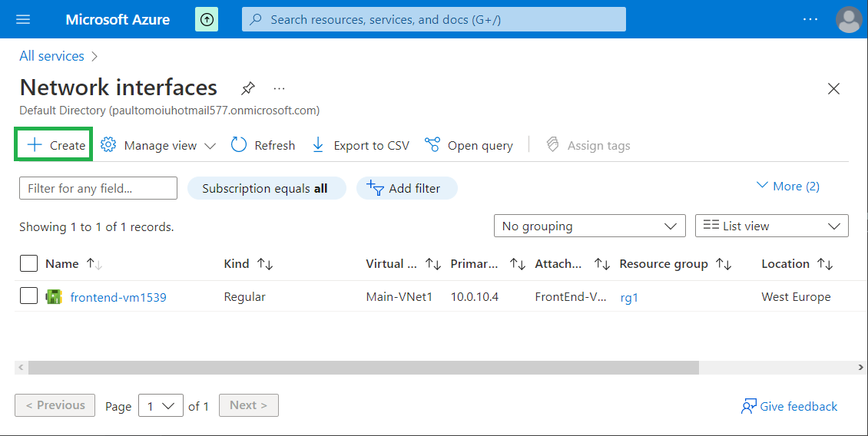Click the search magnifier icon
The width and height of the screenshot is (868, 436).
(256, 20)
